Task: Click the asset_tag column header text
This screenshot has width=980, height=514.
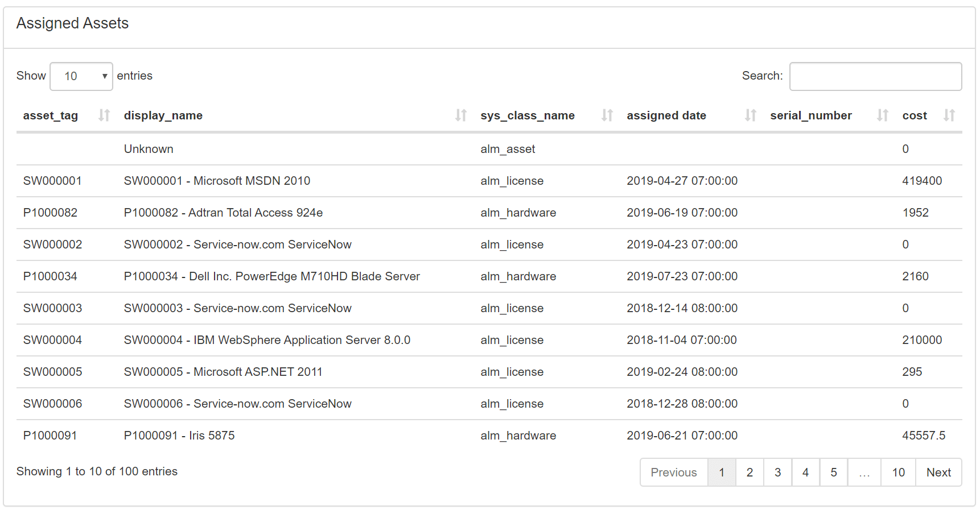Action: pyautogui.click(x=51, y=115)
